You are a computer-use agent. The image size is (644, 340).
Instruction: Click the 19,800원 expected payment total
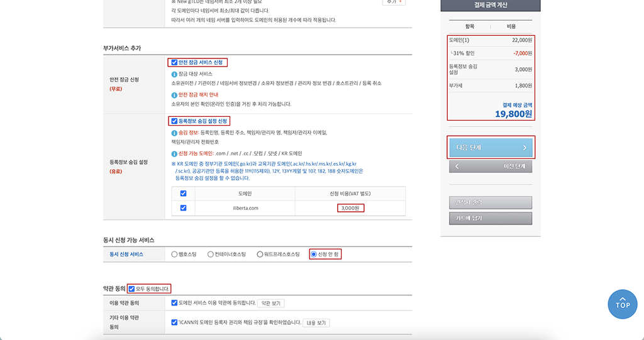[513, 114]
